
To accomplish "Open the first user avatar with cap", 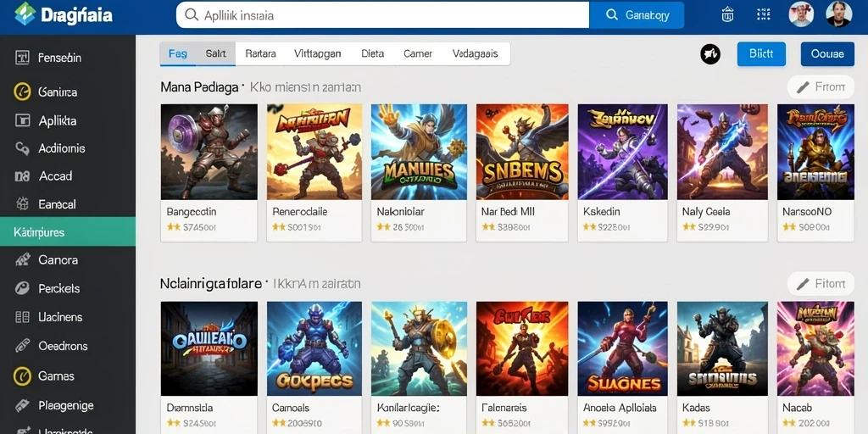I will click(x=800, y=14).
